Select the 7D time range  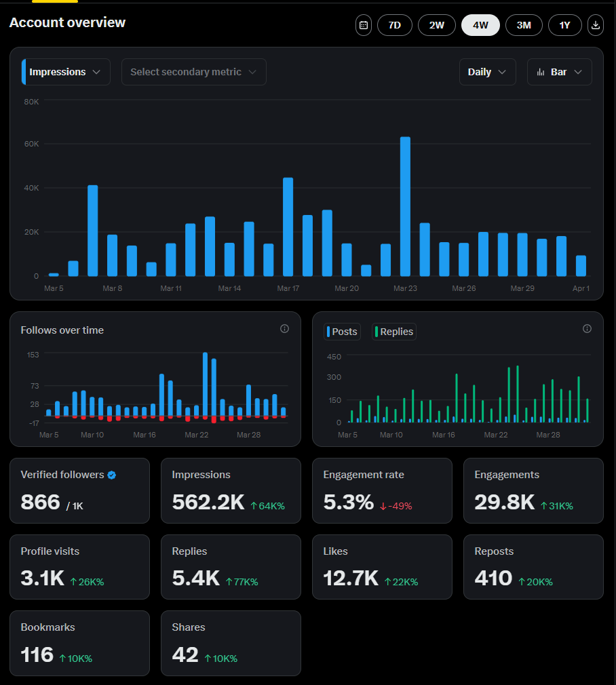[x=395, y=25]
